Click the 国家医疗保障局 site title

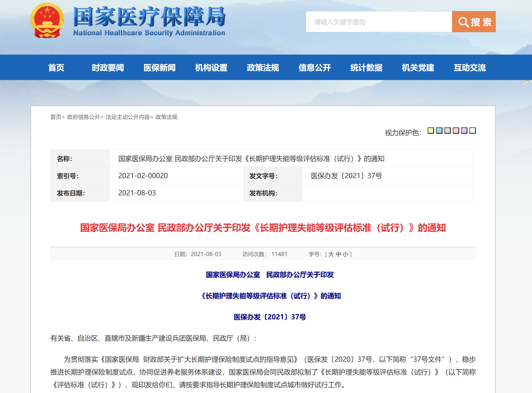[x=149, y=17]
